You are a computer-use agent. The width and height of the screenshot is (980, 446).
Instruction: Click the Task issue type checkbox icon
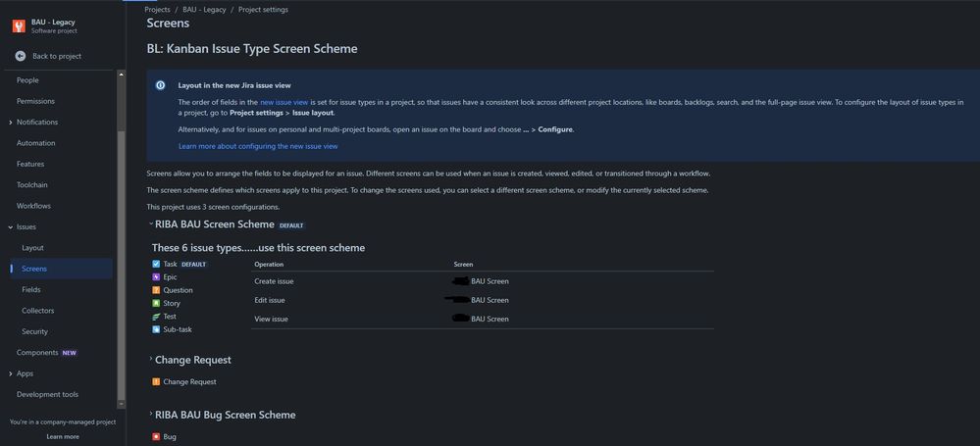pyautogui.click(x=156, y=264)
